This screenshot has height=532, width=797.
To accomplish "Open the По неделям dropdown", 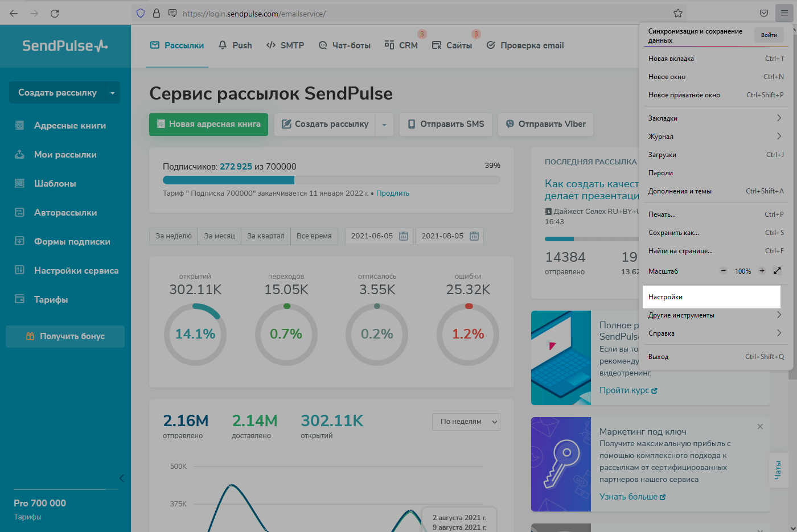I will 466,422.
